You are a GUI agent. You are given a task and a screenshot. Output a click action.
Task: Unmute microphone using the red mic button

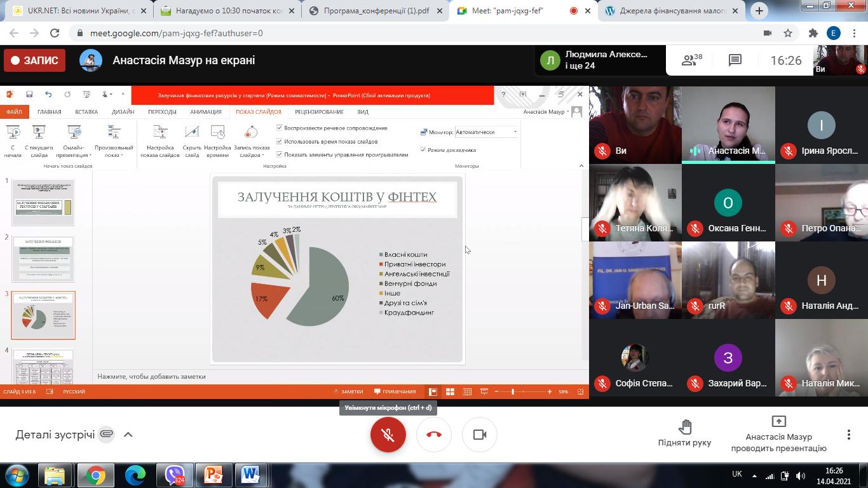click(388, 435)
